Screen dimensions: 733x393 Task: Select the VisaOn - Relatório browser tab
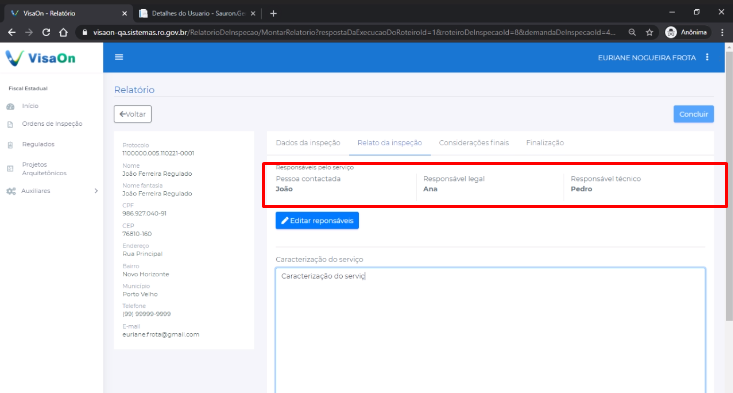pyautogui.click(x=68, y=14)
